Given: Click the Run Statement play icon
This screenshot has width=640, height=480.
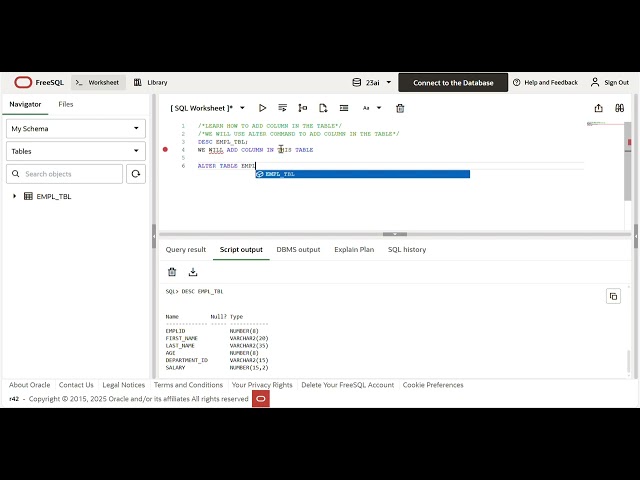Looking at the screenshot, I should point(262,108).
